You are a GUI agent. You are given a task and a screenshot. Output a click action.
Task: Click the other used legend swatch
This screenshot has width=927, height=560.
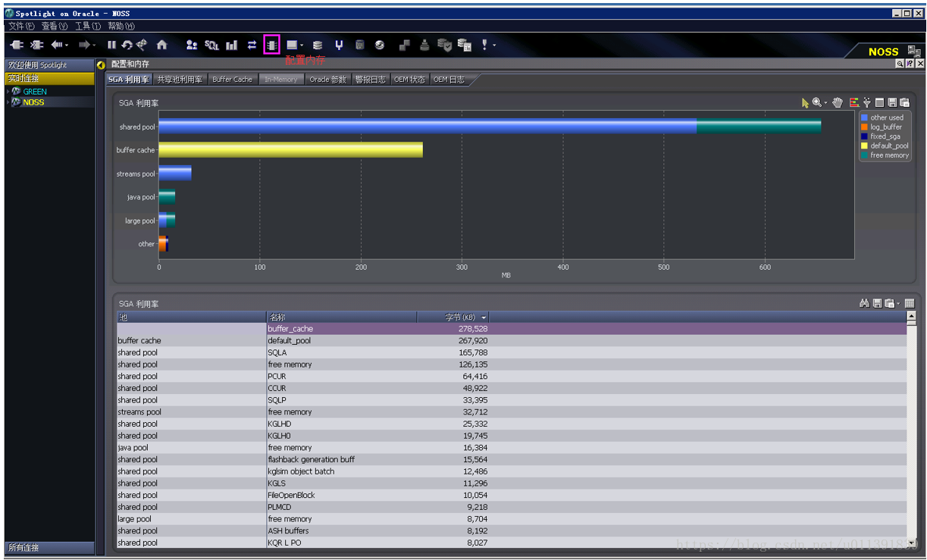click(x=864, y=117)
